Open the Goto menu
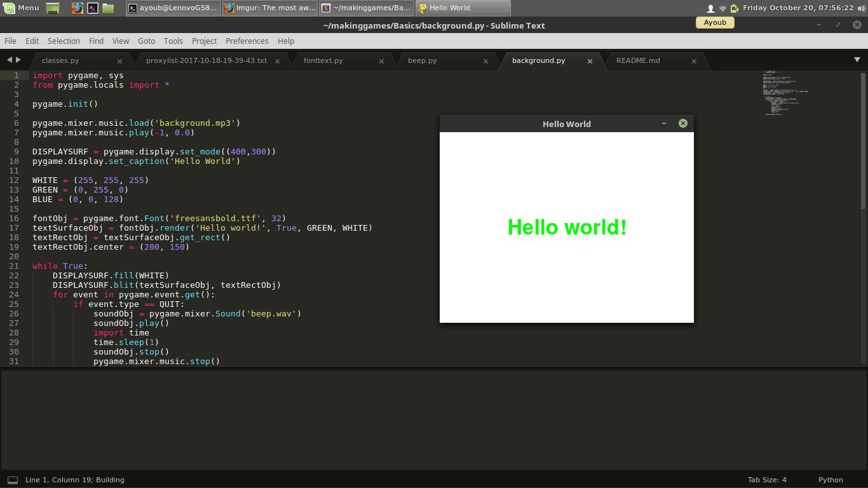Viewport: 868px width, 488px height. [x=147, y=41]
